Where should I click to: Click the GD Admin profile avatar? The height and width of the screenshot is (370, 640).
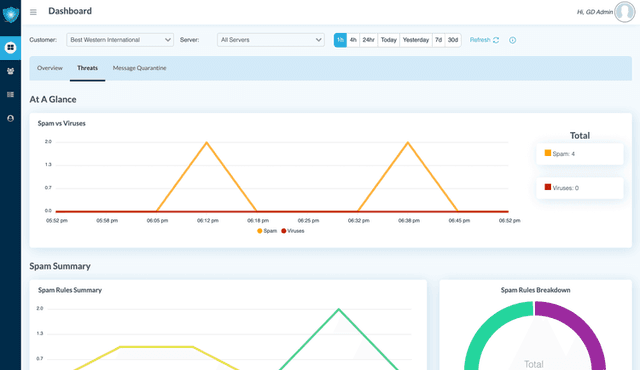625,12
